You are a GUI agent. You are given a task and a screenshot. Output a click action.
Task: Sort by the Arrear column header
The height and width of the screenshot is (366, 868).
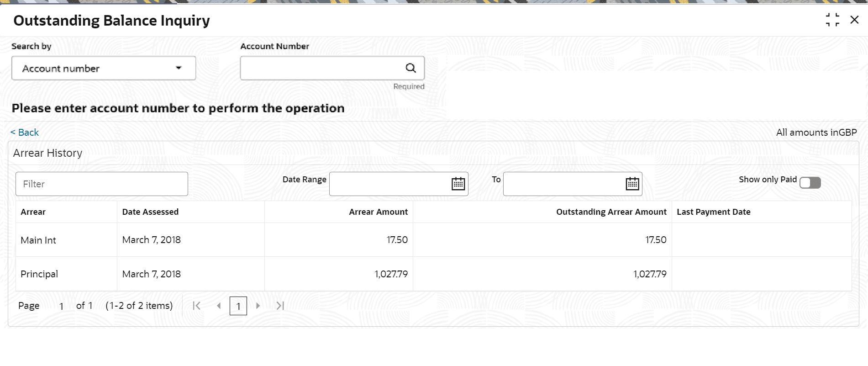tap(33, 212)
